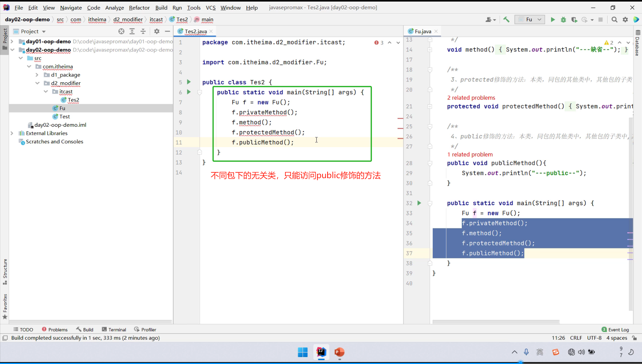Image resolution: width=642 pixels, height=364 pixels.
Task: Open IDE settings gear in top toolbar
Action: click(x=625, y=20)
